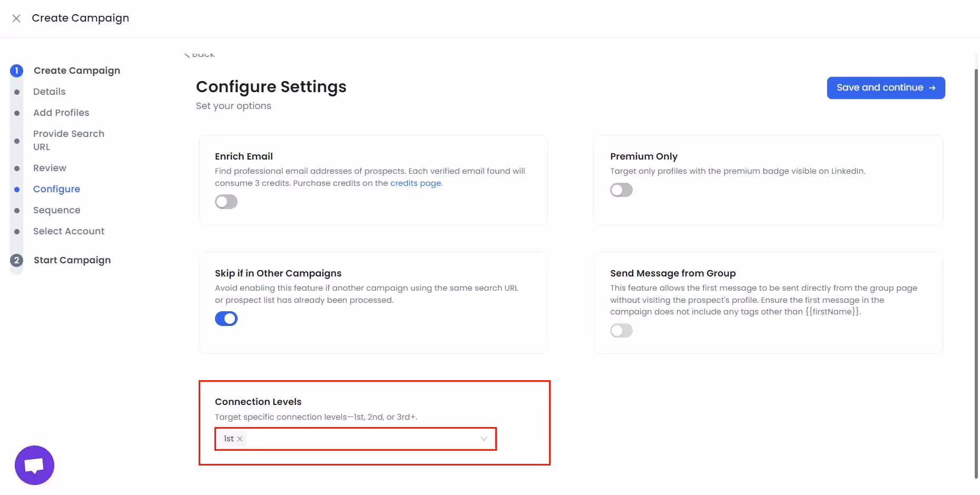Click the dot beside the Review step
980x495 pixels.
(16, 168)
